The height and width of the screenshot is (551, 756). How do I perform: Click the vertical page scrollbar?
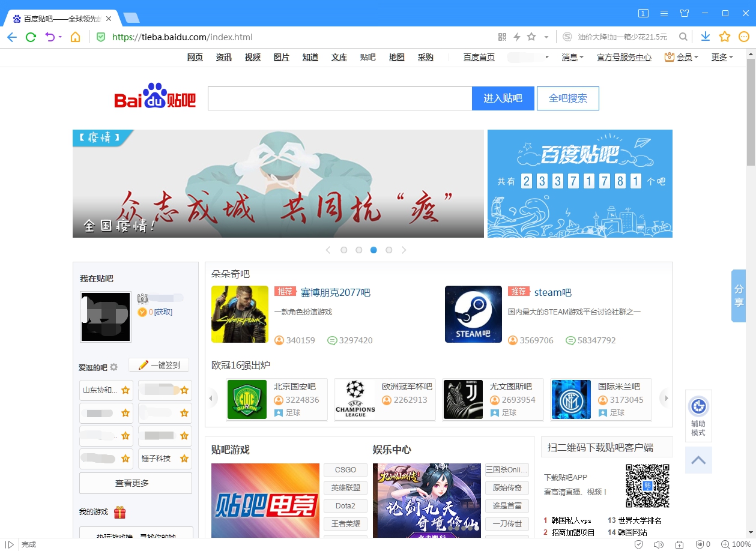pos(751,111)
